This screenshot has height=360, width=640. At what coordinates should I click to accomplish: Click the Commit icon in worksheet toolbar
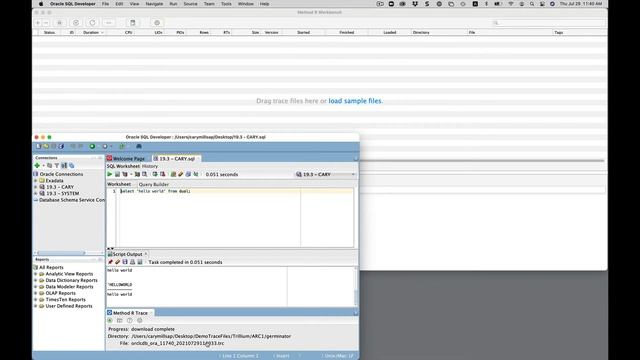155,174
